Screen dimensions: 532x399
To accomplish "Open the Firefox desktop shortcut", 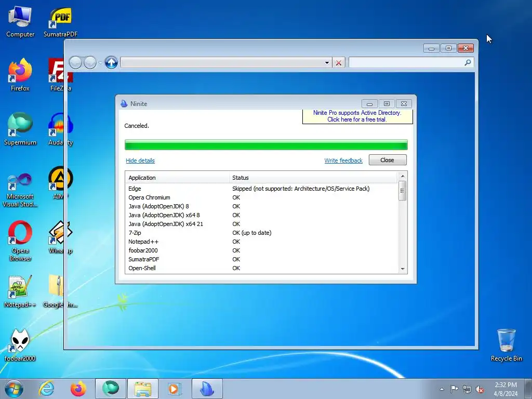I will [x=20, y=75].
